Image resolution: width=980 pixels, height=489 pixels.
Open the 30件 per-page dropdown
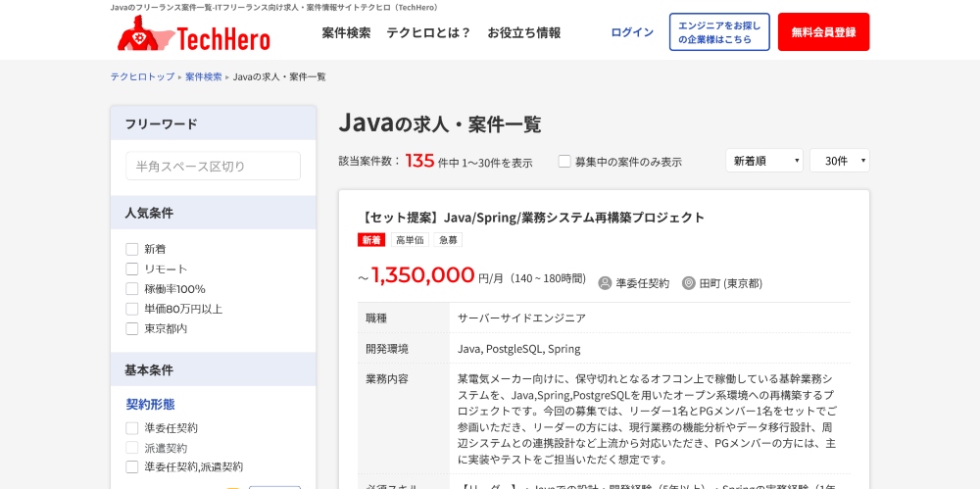tap(840, 161)
